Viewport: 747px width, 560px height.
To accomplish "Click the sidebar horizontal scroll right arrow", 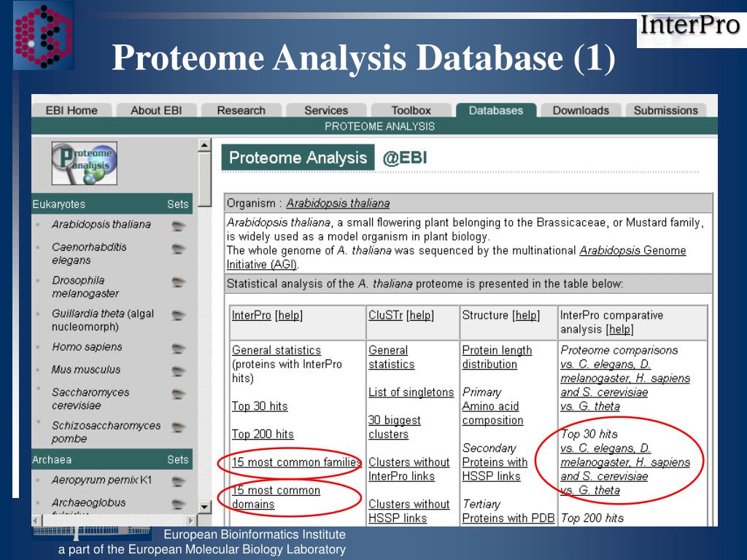I will pos(190,521).
